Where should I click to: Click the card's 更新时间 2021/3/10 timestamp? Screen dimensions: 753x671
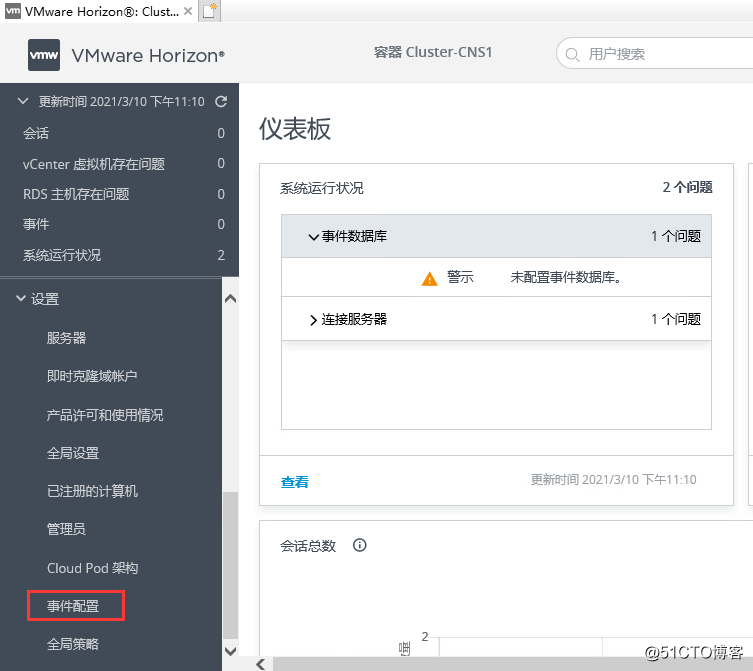(x=613, y=480)
